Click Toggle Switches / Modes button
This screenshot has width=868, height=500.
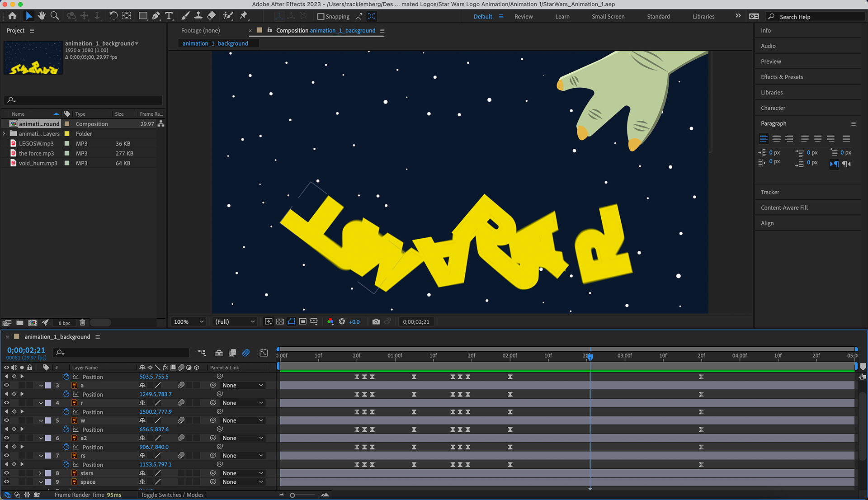(172, 495)
